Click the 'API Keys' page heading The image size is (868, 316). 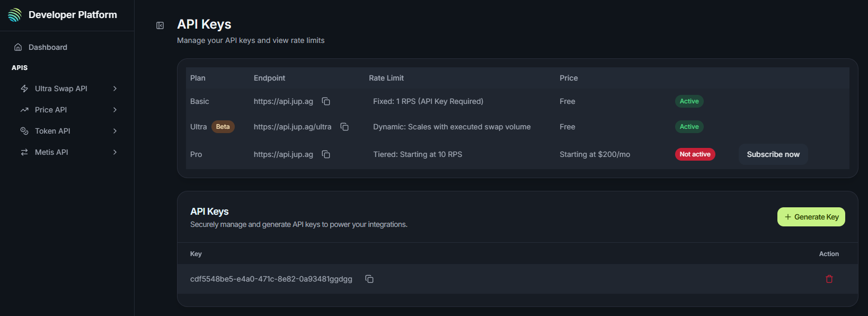[x=204, y=24]
